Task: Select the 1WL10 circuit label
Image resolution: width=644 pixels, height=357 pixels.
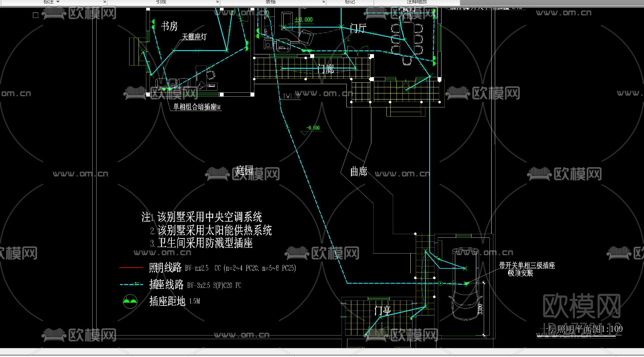Action: pos(291,96)
